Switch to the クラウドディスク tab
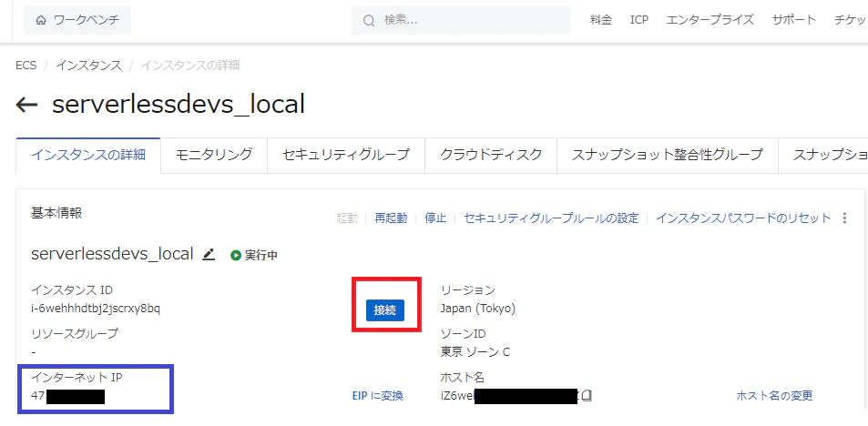 point(491,155)
